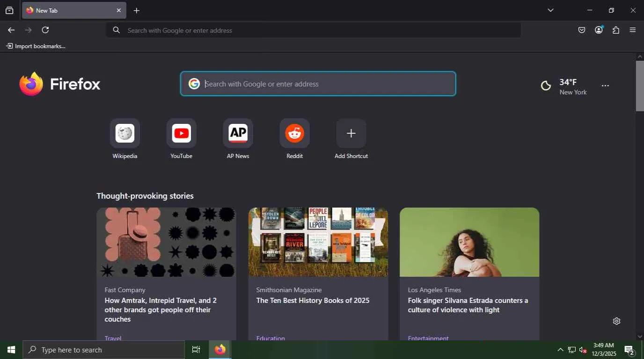This screenshot has width=644, height=359.
Task: Open the Windows Start menu
Action: 11,350
